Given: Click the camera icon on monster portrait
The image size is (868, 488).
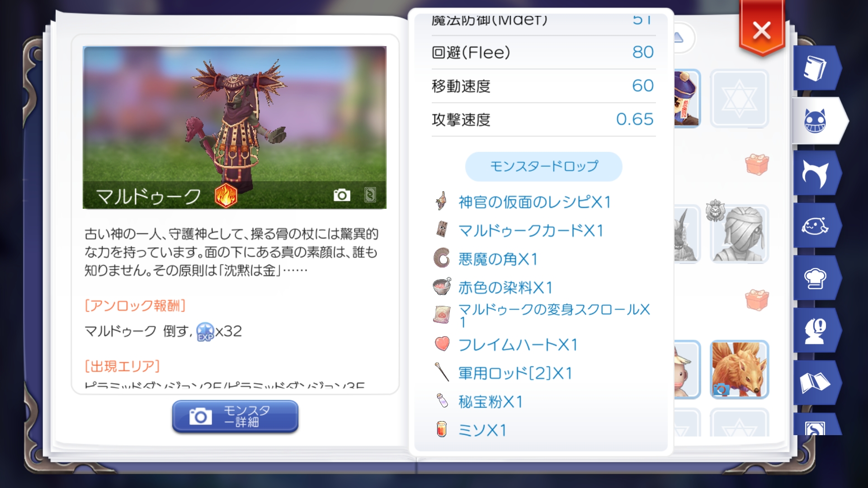Looking at the screenshot, I should pos(342,195).
